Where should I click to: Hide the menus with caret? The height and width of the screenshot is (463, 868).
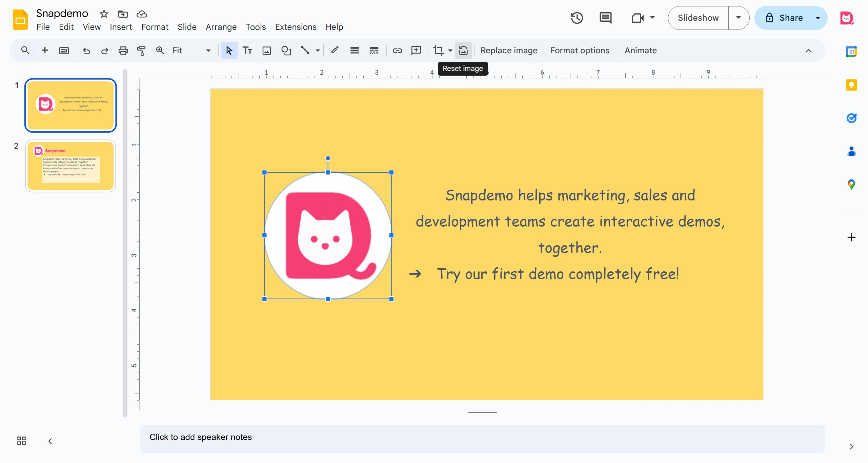808,51
